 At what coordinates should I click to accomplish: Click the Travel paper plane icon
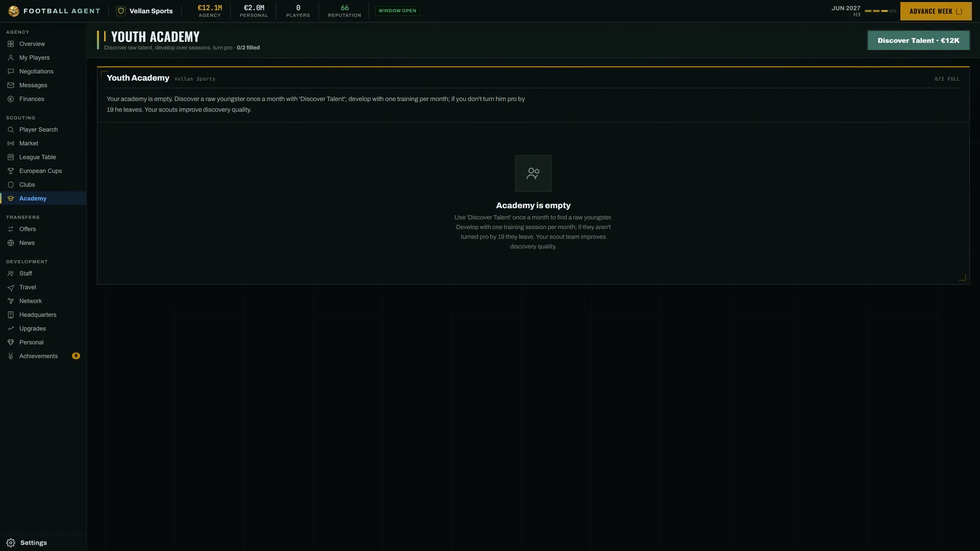11,287
